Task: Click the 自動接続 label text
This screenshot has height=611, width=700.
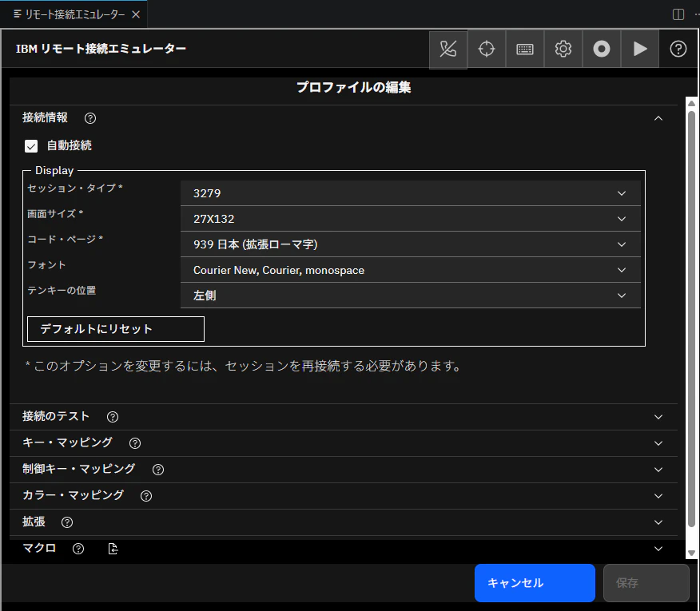Action: pyautogui.click(x=70, y=145)
